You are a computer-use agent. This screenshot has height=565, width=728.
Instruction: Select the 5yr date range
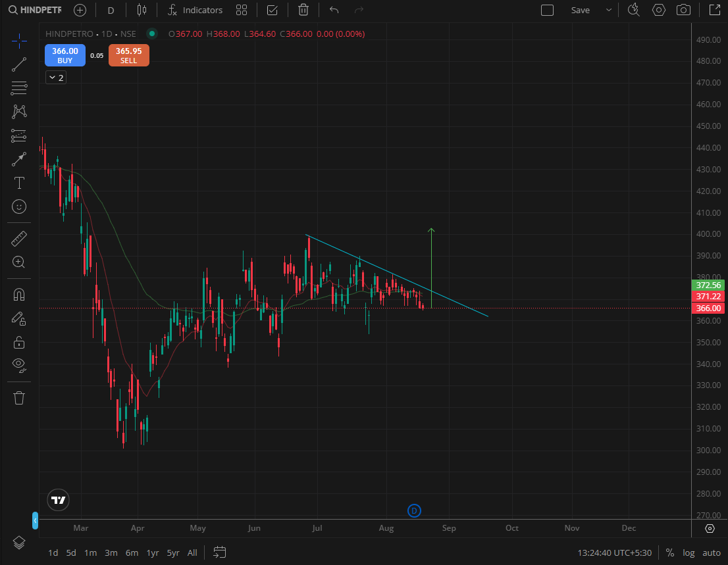point(173,553)
